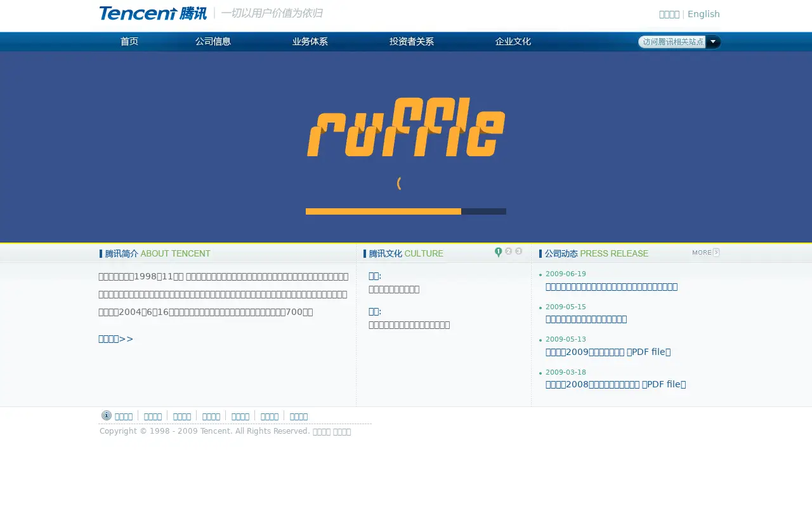Viewport: 812px width, 508px height.
Task: Show culture slide 3 using the pager dot
Action: [518, 251]
